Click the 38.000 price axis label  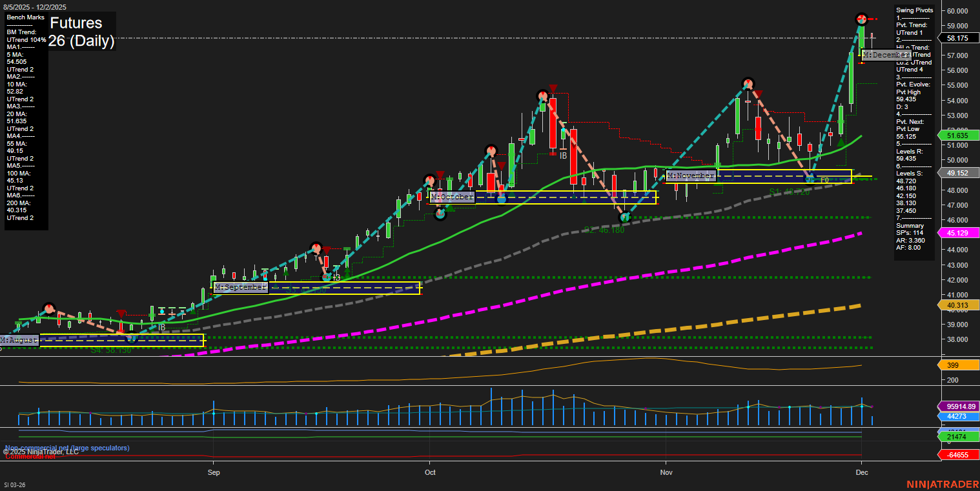[957, 339]
